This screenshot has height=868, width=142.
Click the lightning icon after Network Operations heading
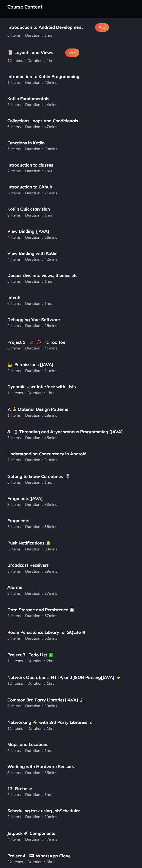(x=118, y=677)
